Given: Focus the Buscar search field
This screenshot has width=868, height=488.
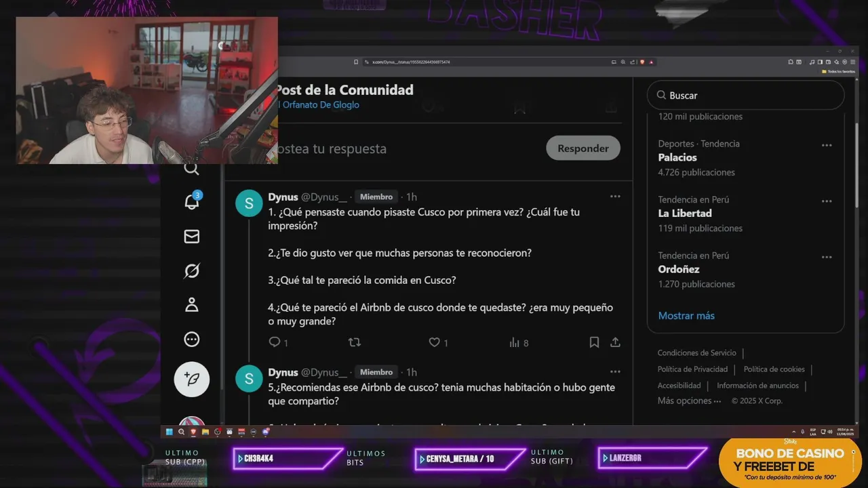Looking at the screenshot, I should (746, 96).
